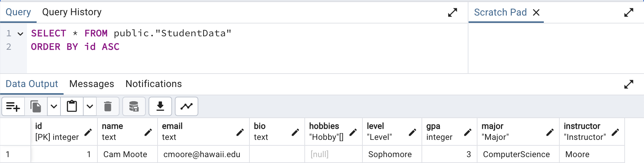Edit the gpa column pencil icon
Viewport: 644px width, 163px height.
(x=468, y=132)
